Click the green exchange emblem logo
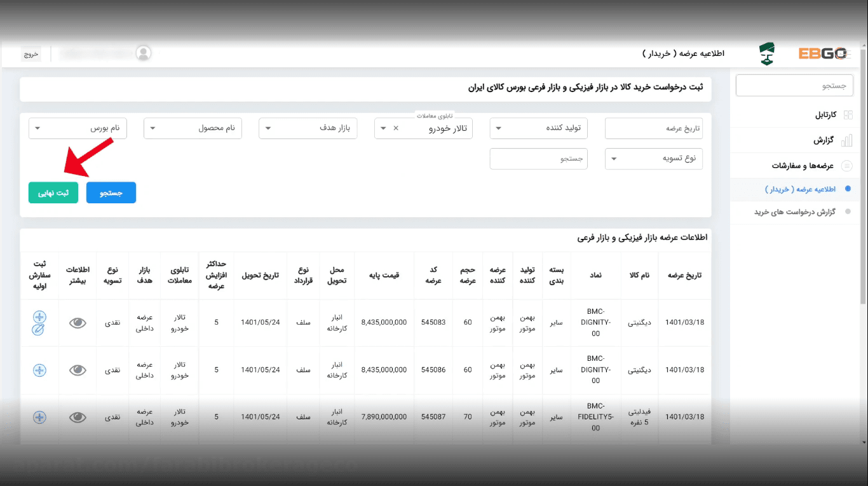This screenshot has height=486, width=868. [767, 54]
